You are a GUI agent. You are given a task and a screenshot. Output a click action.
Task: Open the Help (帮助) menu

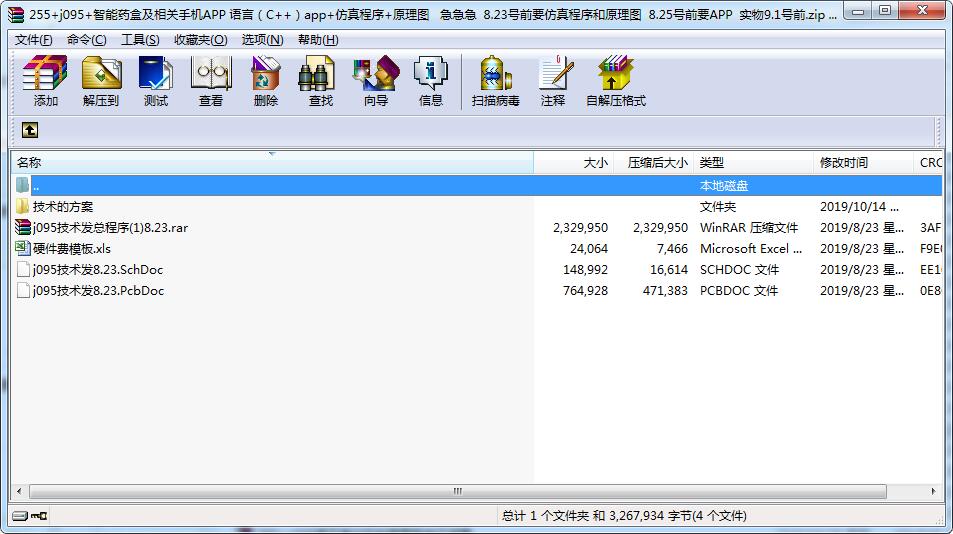318,39
